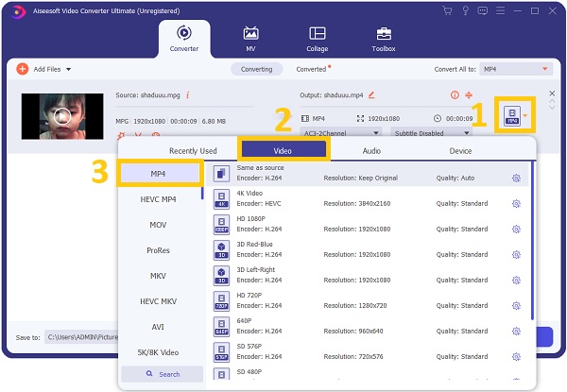Rename output file with pencil icon
Screen dimensions: 567x392
pos(371,95)
